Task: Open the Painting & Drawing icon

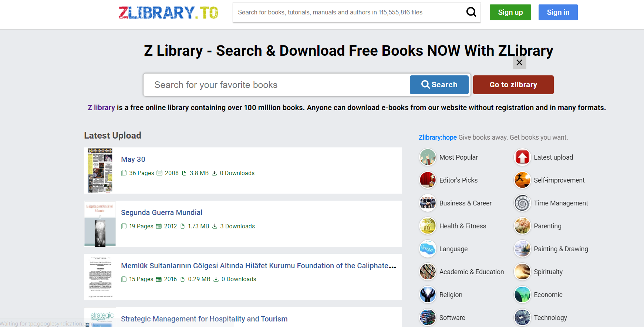Action: [522, 249]
